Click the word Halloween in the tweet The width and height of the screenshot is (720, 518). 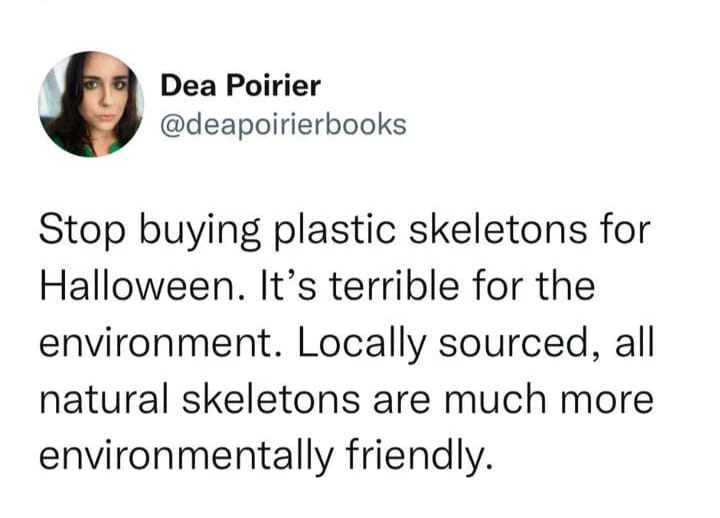click(142, 286)
